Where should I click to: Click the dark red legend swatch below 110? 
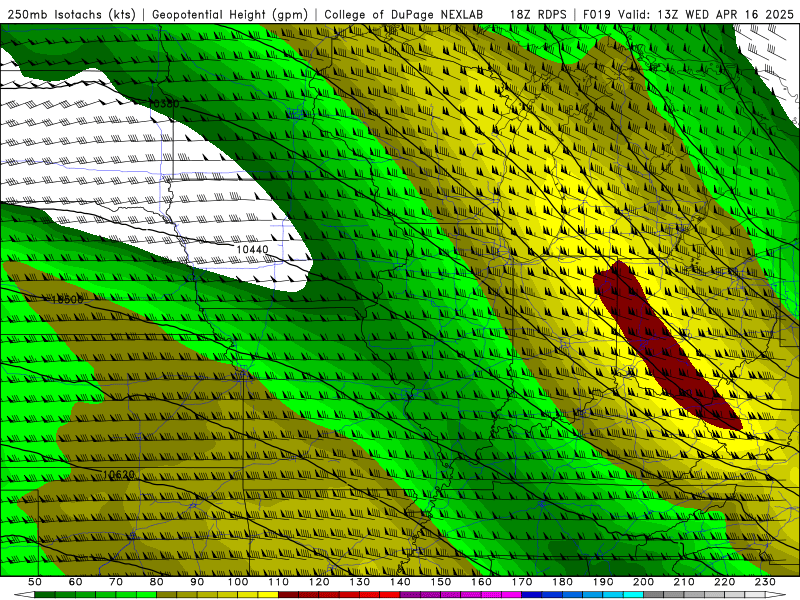point(289,595)
